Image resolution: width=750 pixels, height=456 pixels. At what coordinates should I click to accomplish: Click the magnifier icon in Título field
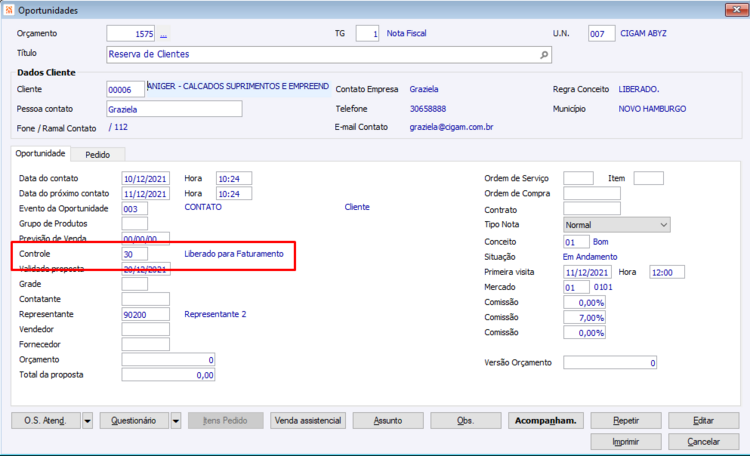(544, 55)
